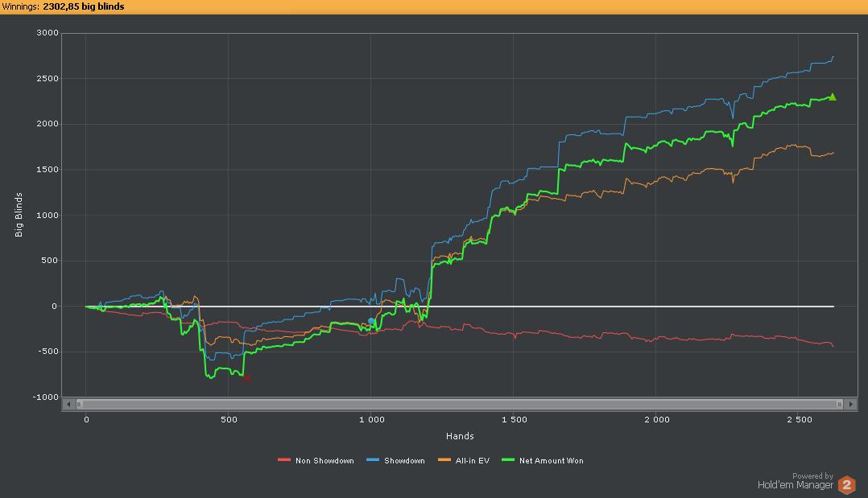This screenshot has height=498, width=868.
Task: Click the red Non Showdown color swatch
Action: 284,460
